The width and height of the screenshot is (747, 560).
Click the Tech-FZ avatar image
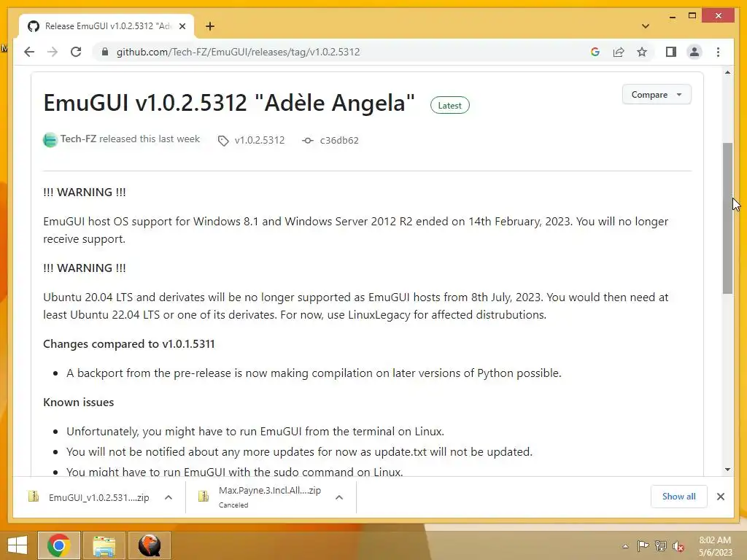coord(50,140)
